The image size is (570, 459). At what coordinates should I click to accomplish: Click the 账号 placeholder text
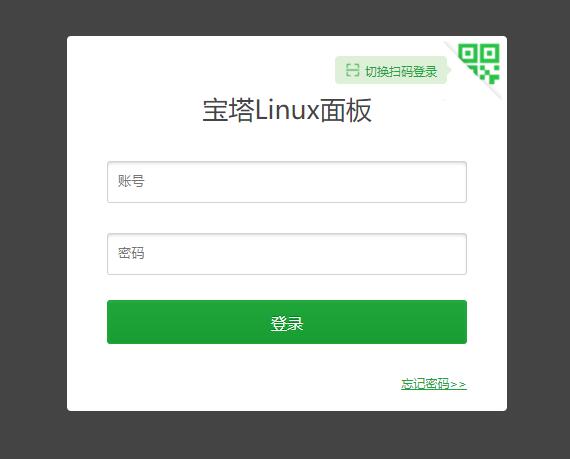tap(131, 181)
